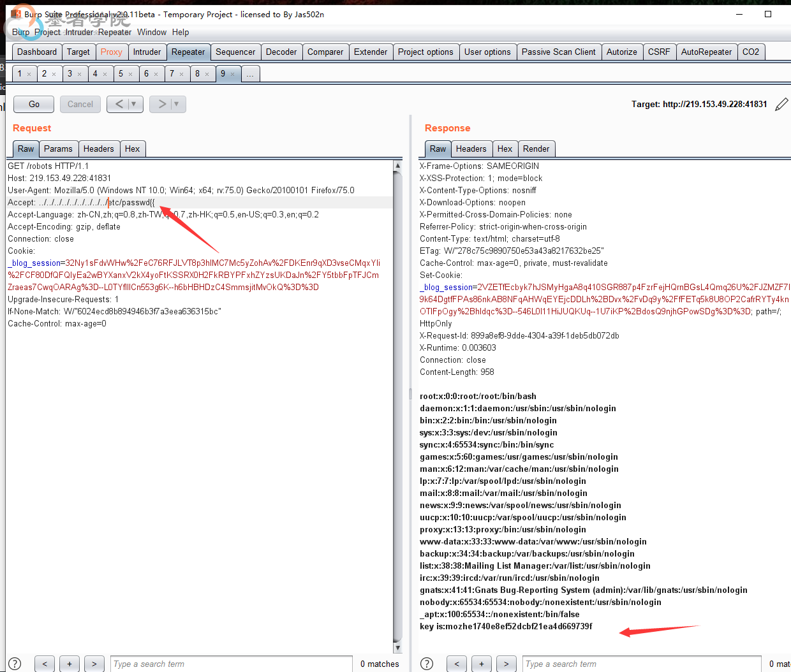This screenshot has height=672, width=791.
Task: Switch to the Proxy tab
Action: tap(112, 52)
